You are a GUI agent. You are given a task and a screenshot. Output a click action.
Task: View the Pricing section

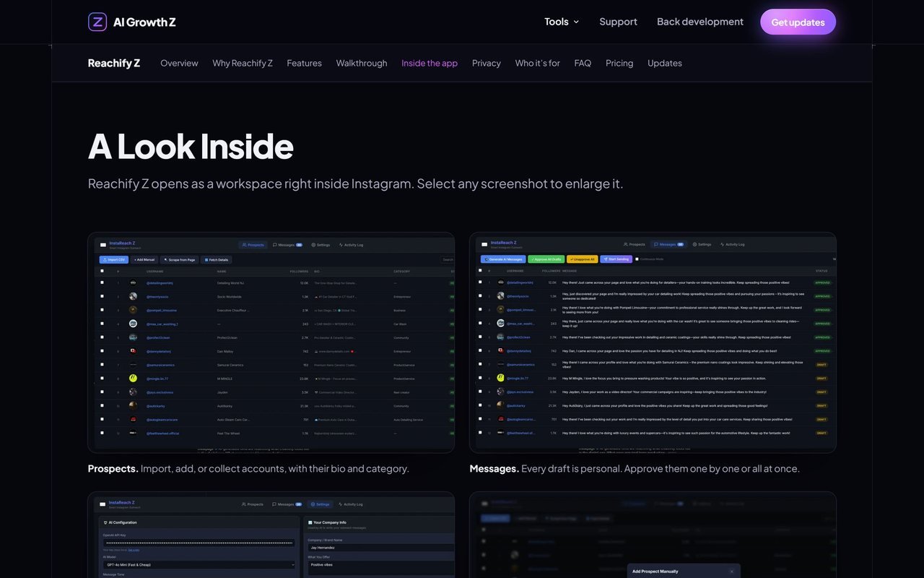tap(619, 63)
